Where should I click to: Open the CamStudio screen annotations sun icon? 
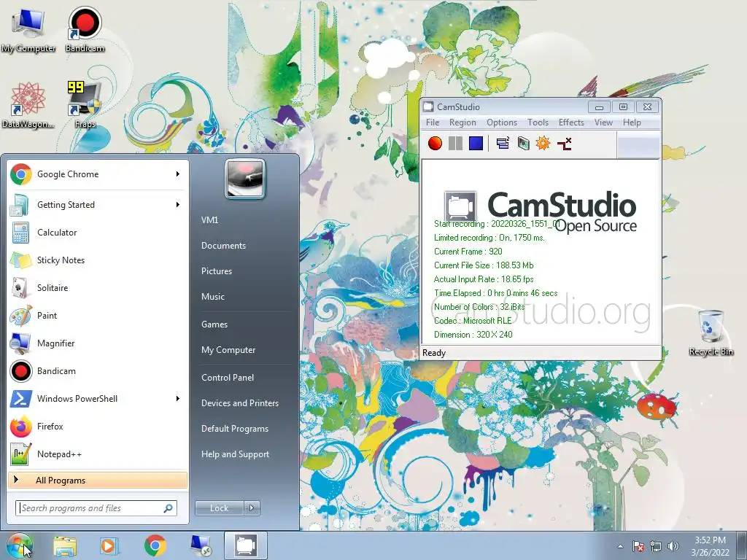point(543,144)
